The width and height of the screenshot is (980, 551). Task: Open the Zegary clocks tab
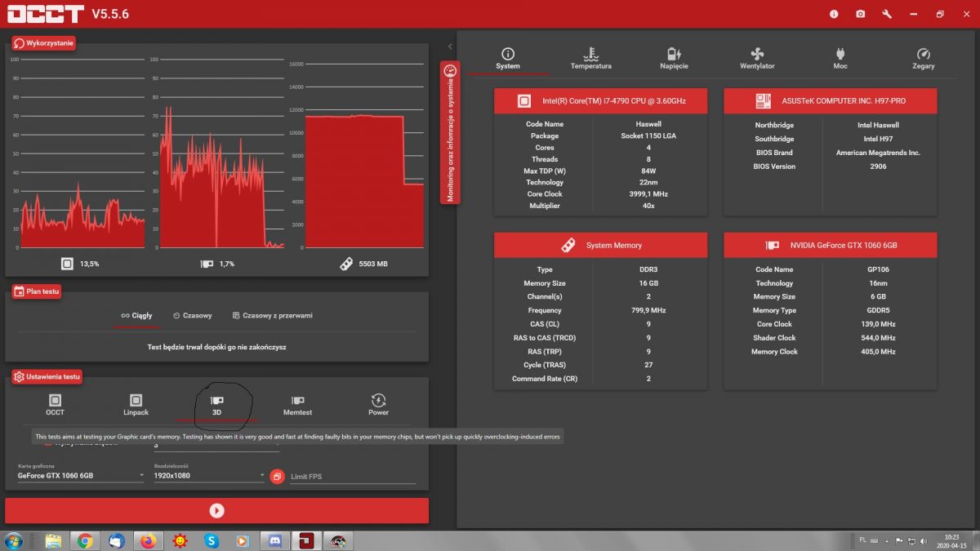coord(924,59)
